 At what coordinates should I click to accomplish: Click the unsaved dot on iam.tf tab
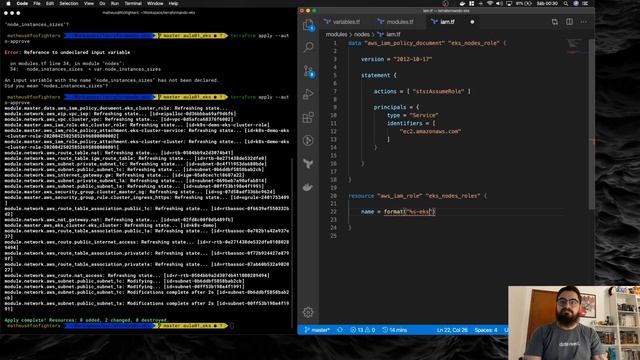[x=472, y=22]
